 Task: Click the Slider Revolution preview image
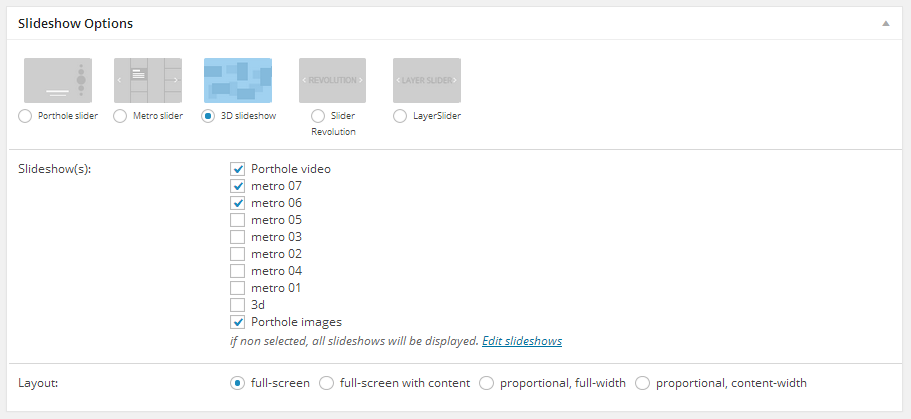332,80
